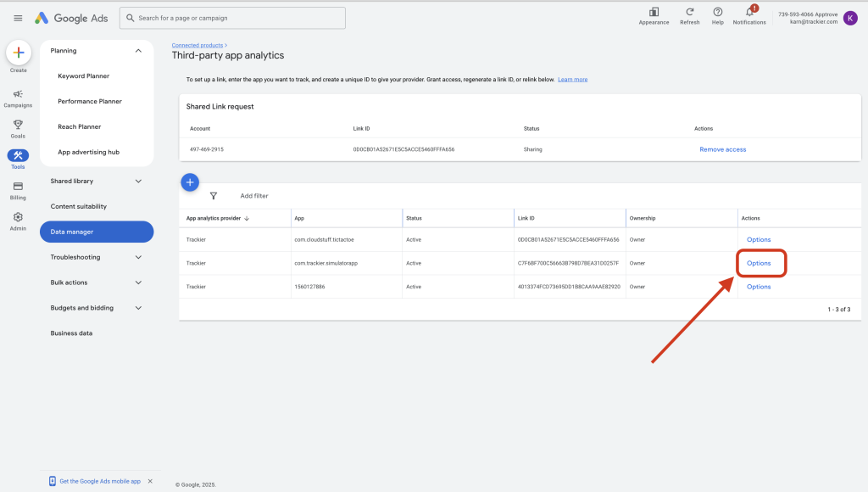This screenshot has height=492, width=868.
Task: Open the hamburger main menu
Action: [x=19, y=19]
